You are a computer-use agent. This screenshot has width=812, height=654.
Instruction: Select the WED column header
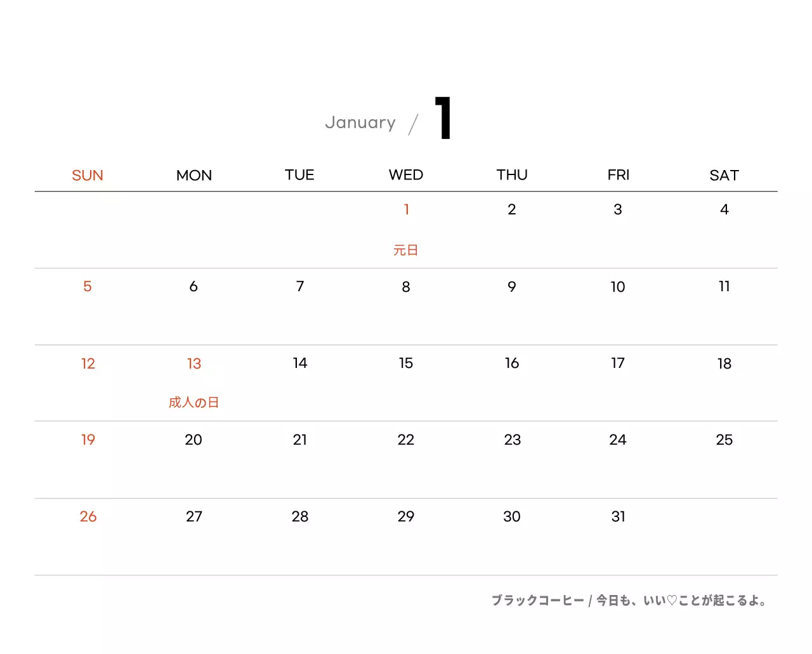pyautogui.click(x=406, y=175)
